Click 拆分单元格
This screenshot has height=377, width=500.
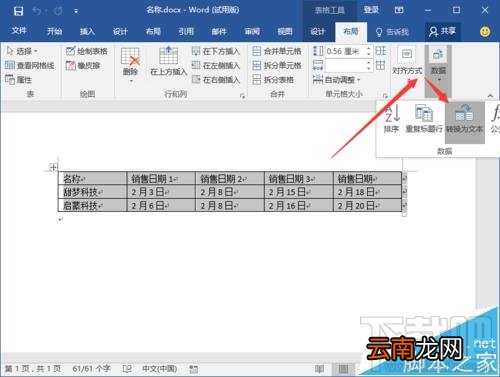tap(277, 65)
